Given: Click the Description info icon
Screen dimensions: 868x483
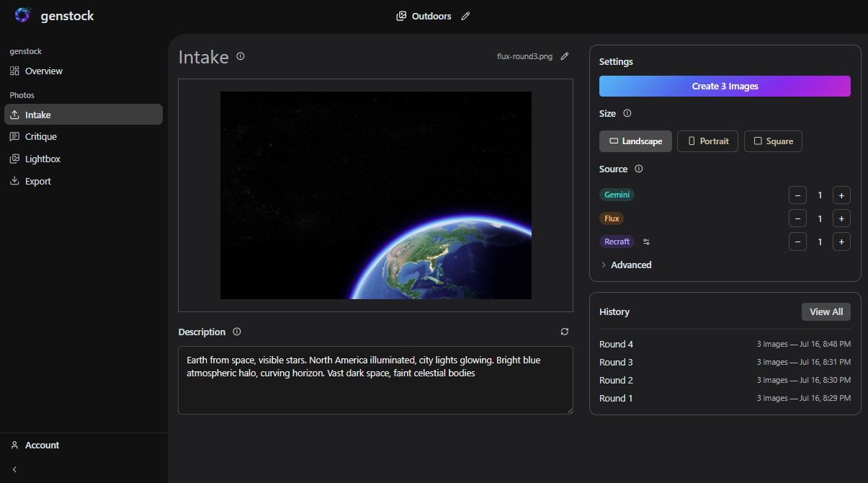Looking at the screenshot, I should point(237,332).
